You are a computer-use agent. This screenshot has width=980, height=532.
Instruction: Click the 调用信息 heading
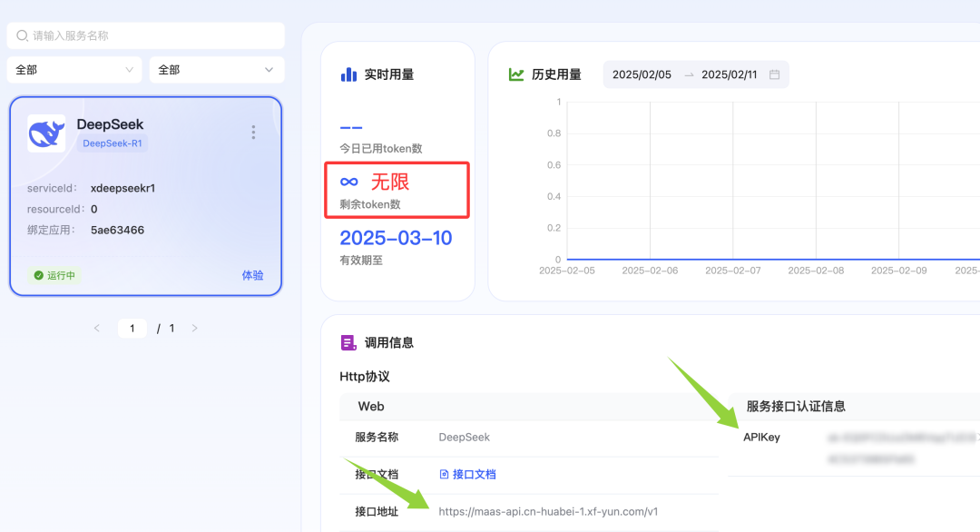(x=388, y=342)
